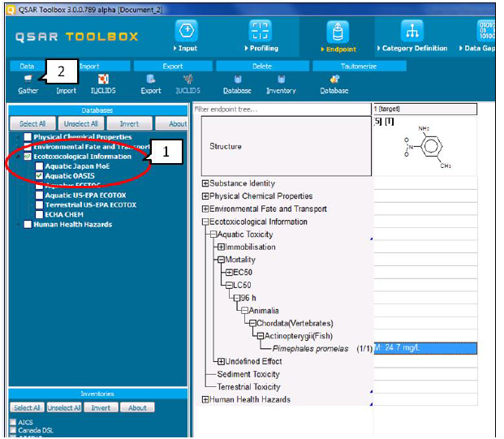The height and width of the screenshot is (439, 504).
Task: Expand Physical Chemical Properties tree node
Action: pos(205,196)
